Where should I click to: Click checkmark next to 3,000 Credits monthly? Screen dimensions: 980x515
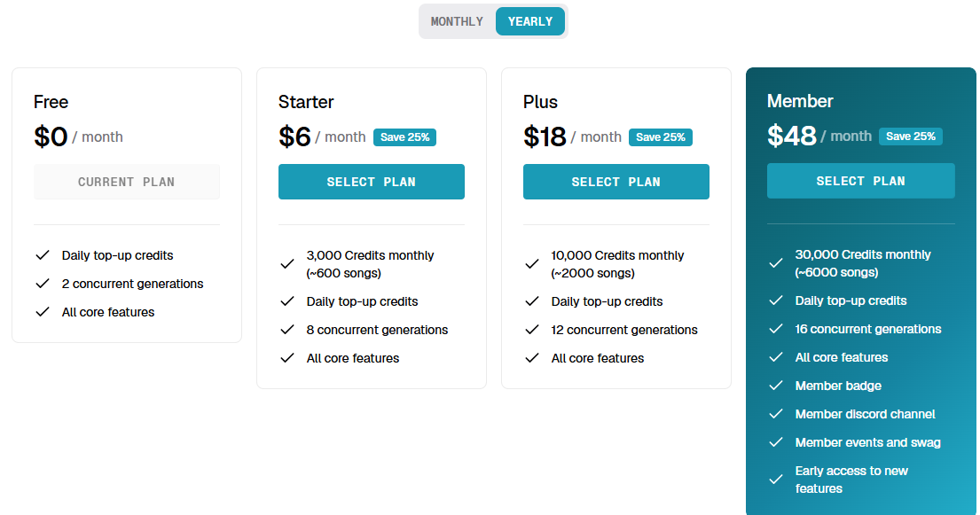click(286, 264)
